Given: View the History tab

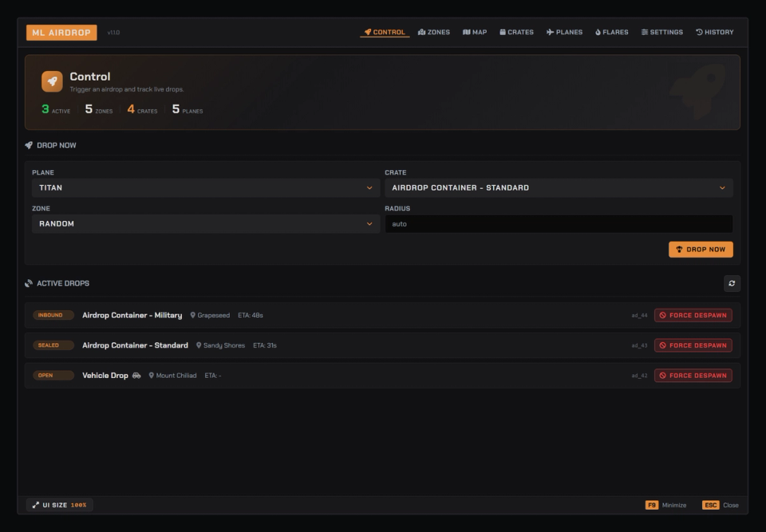Looking at the screenshot, I should [715, 32].
